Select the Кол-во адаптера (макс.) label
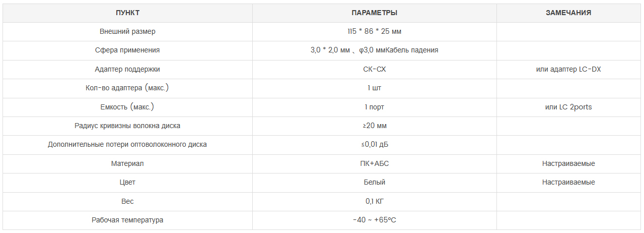This screenshot has height=233, width=644. (x=127, y=88)
